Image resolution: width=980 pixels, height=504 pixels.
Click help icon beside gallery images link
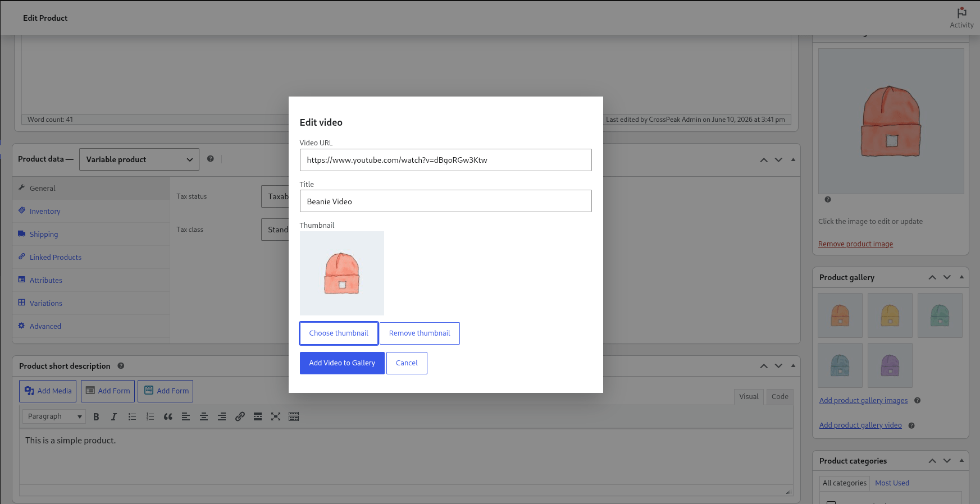point(917,401)
